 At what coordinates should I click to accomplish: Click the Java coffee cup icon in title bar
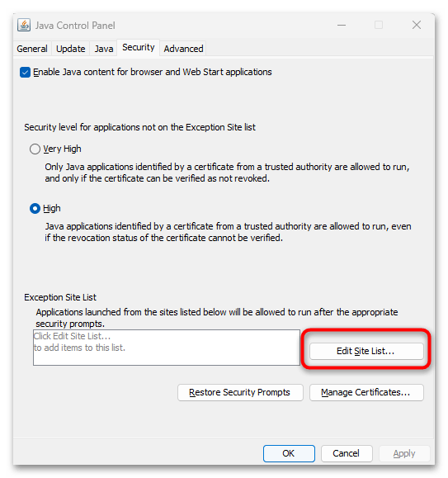tap(24, 25)
